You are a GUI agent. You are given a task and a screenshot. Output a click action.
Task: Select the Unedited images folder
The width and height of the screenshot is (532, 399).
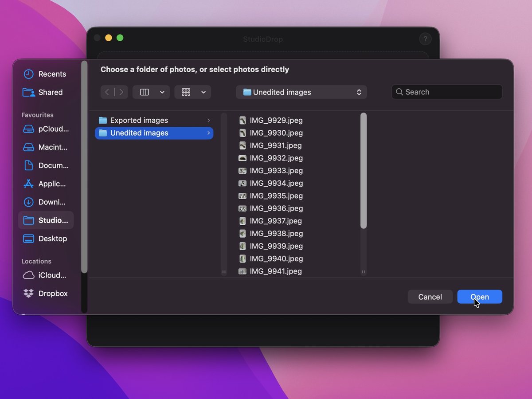154,133
